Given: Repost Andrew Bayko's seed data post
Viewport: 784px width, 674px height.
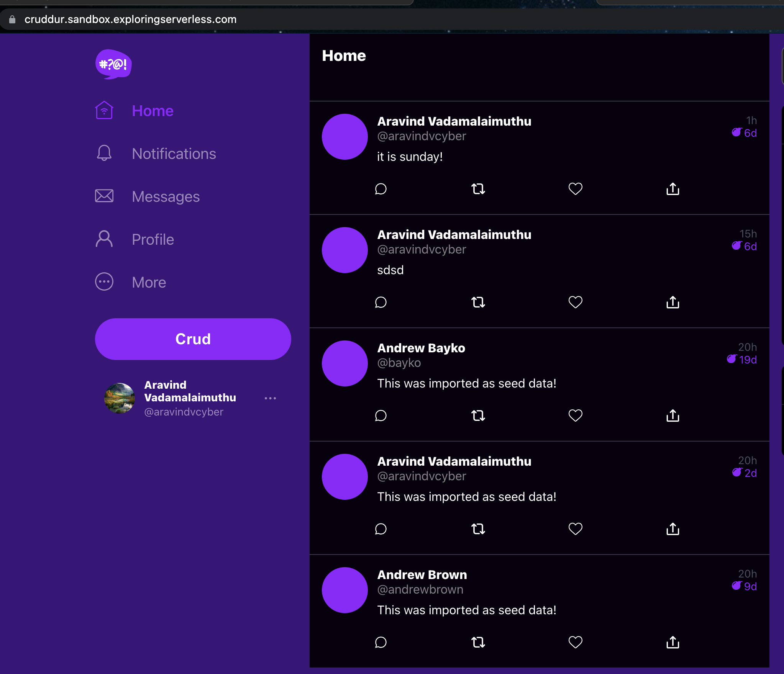Looking at the screenshot, I should [478, 416].
